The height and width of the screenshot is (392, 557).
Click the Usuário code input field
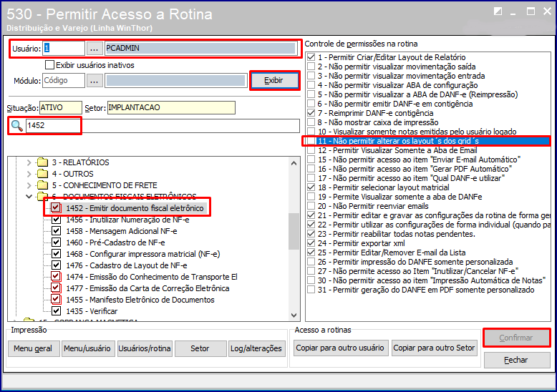64,49
